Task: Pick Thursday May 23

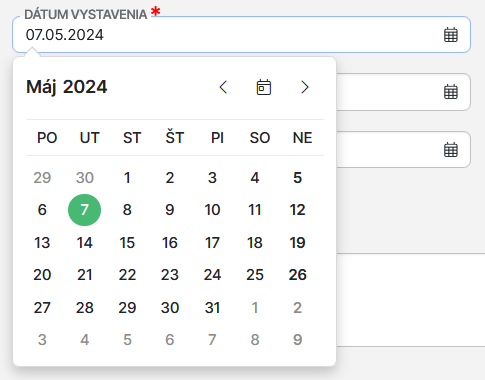Action: [170, 275]
